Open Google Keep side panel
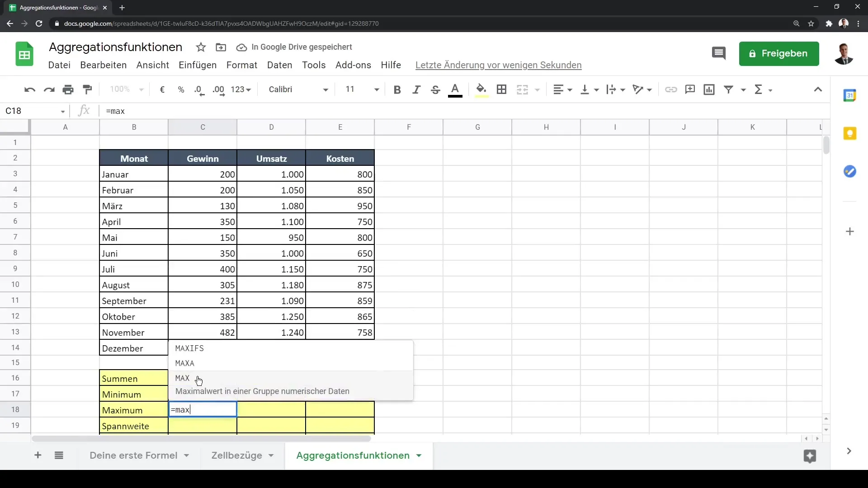 pyautogui.click(x=850, y=133)
